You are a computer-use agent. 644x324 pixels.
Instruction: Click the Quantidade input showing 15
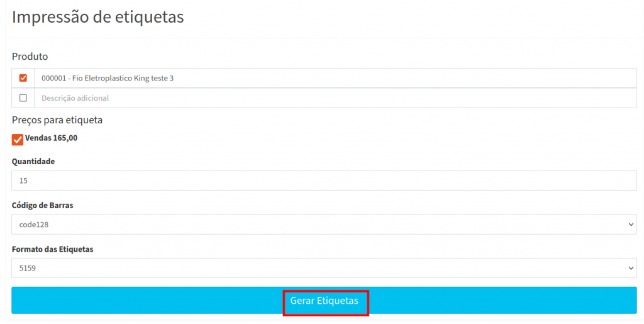coord(324,181)
